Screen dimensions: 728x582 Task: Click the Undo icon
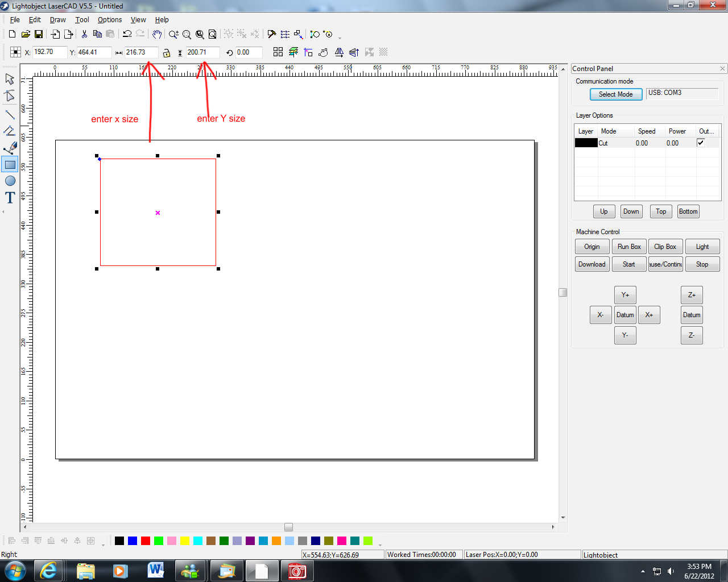pyautogui.click(x=127, y=35)
